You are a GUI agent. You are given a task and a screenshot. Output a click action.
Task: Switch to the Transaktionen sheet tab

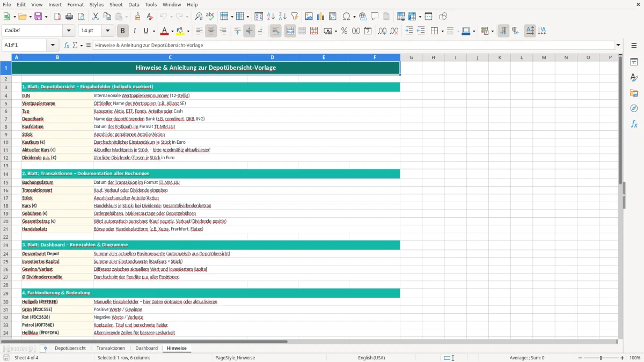pos(111,348)
